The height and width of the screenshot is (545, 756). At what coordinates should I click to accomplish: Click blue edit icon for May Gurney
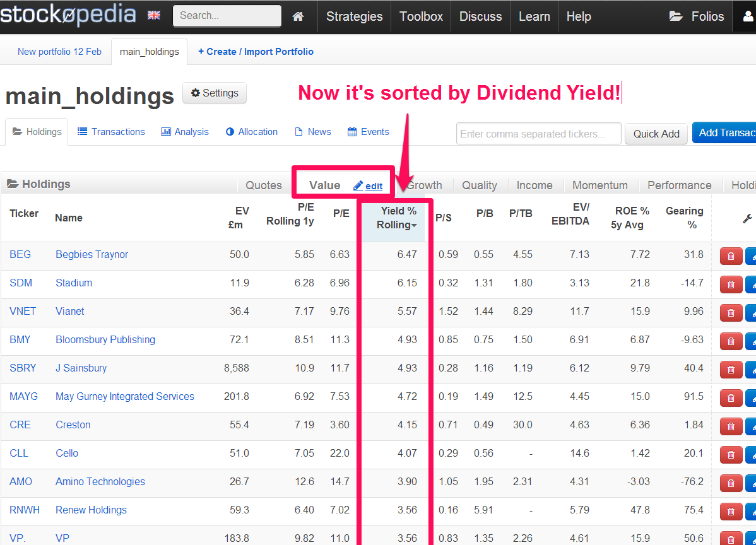[x=751, y=398]
